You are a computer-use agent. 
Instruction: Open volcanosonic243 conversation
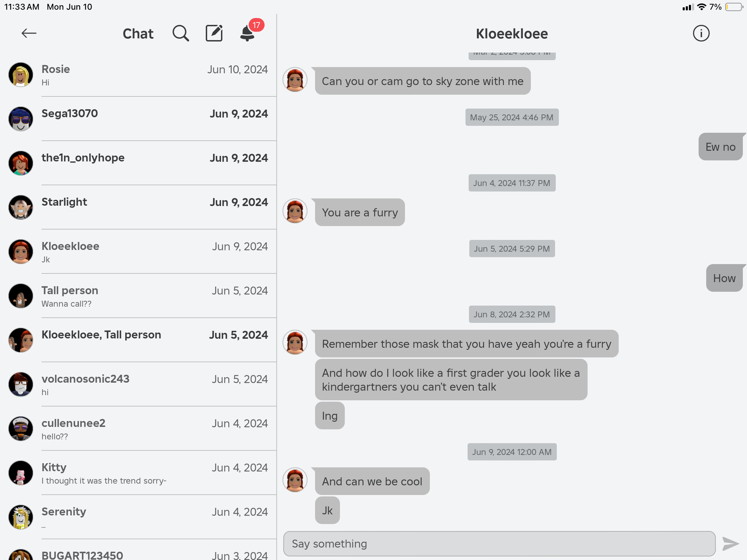[x=138, y=384]
